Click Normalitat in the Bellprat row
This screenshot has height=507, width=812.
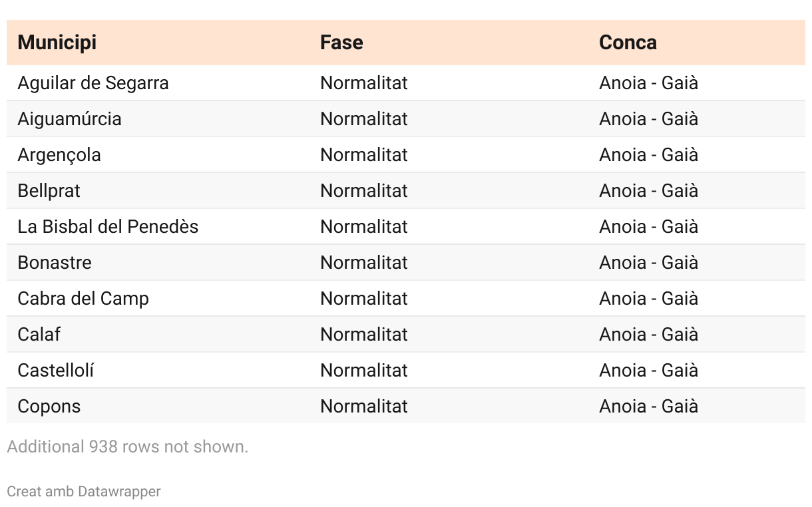364,191
